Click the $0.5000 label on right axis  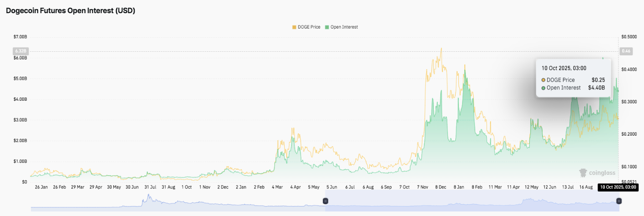[629, 36]
